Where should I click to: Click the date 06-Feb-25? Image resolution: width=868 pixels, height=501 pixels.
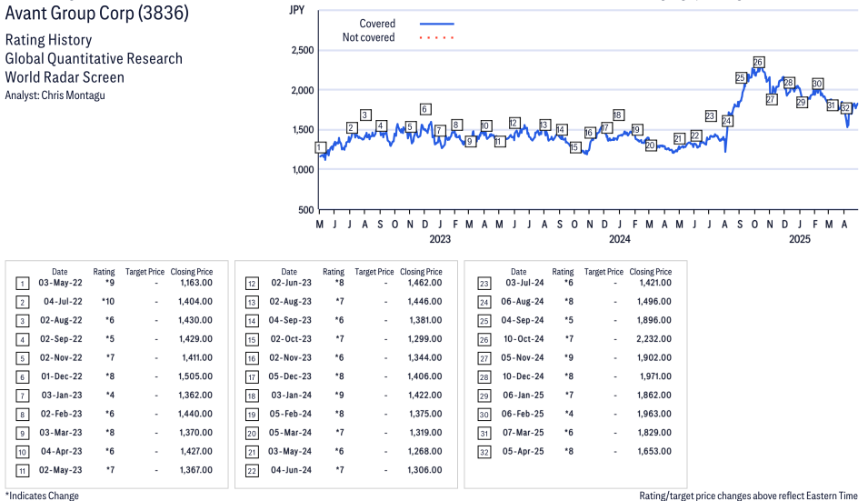524,414
